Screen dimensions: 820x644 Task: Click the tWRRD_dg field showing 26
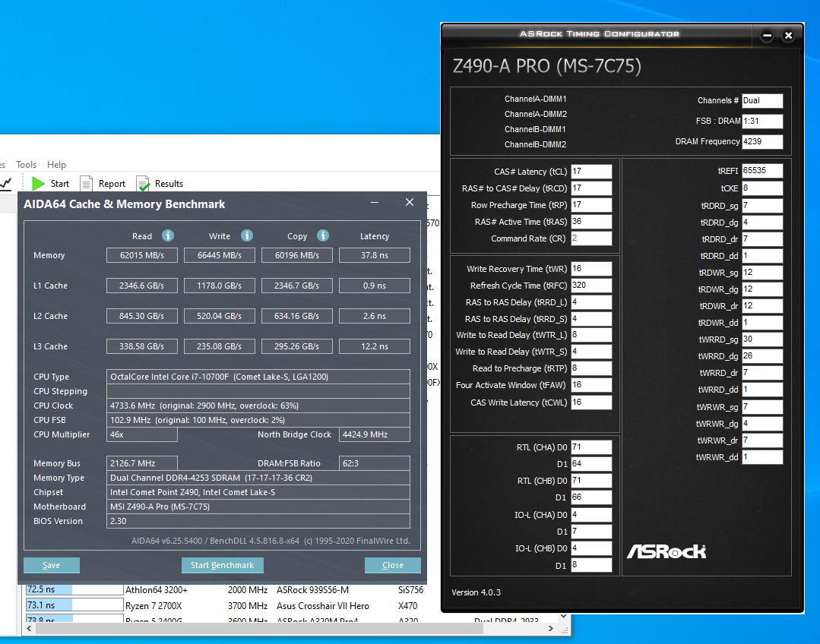762,356
